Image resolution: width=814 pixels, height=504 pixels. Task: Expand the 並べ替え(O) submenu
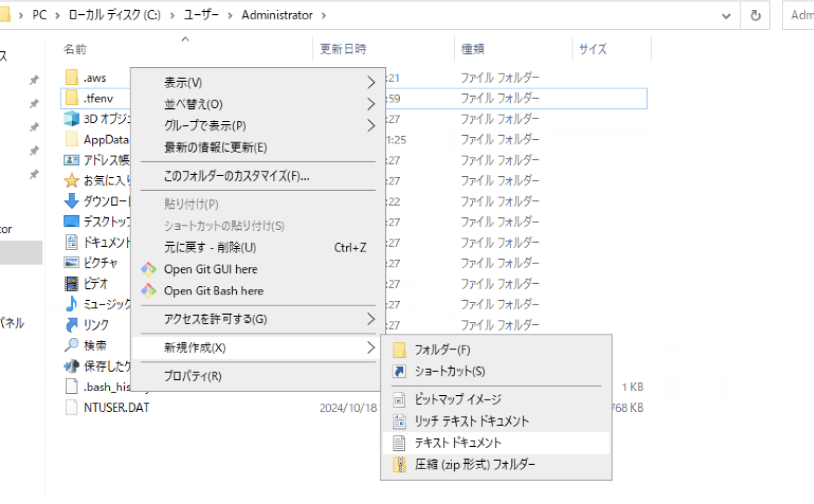(191, 104)
